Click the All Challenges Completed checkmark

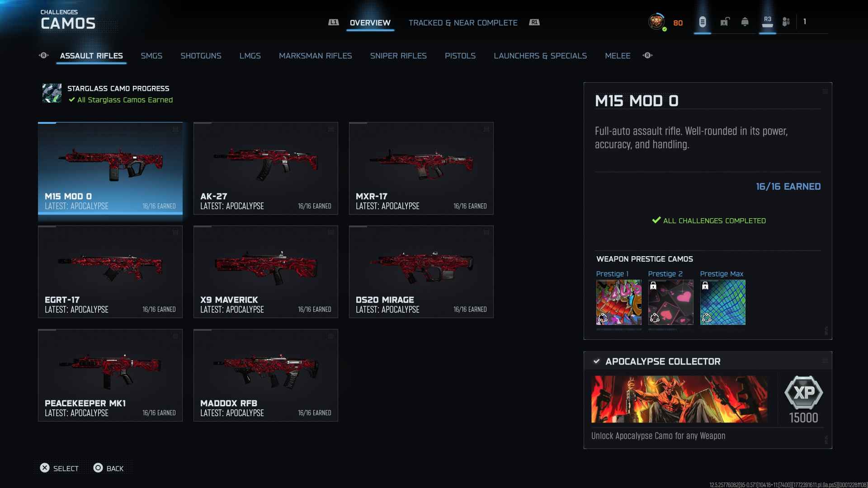tap(656, 220)
